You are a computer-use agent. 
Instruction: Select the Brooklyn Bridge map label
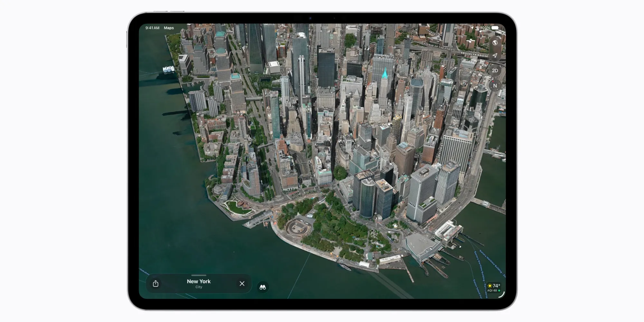pos(474,54)
